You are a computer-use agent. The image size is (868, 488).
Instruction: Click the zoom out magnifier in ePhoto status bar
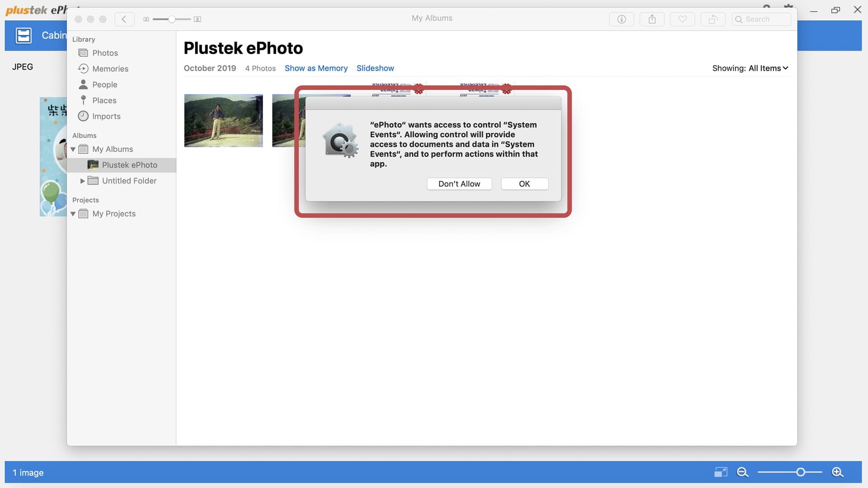pyautogui.click(x=742, y=472)
